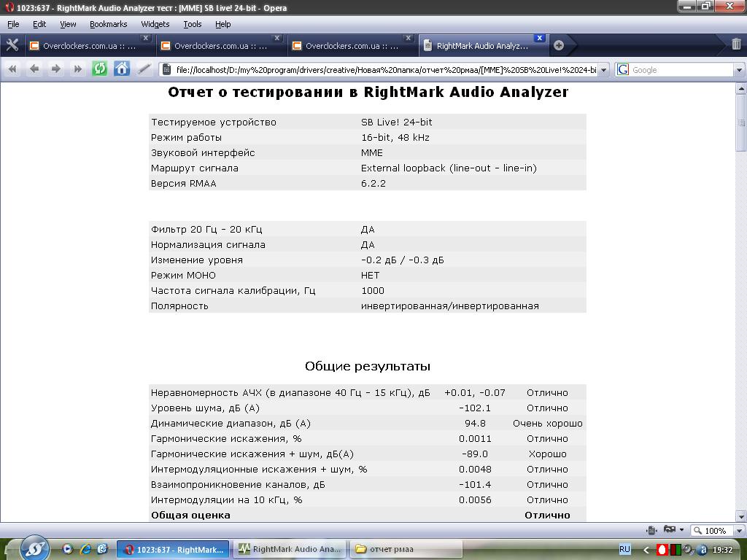This screenshot has width=747, height=560.
Task: Click the dynamic range value '94.8'
Action: pyautogui.click(x=475, y=424)
